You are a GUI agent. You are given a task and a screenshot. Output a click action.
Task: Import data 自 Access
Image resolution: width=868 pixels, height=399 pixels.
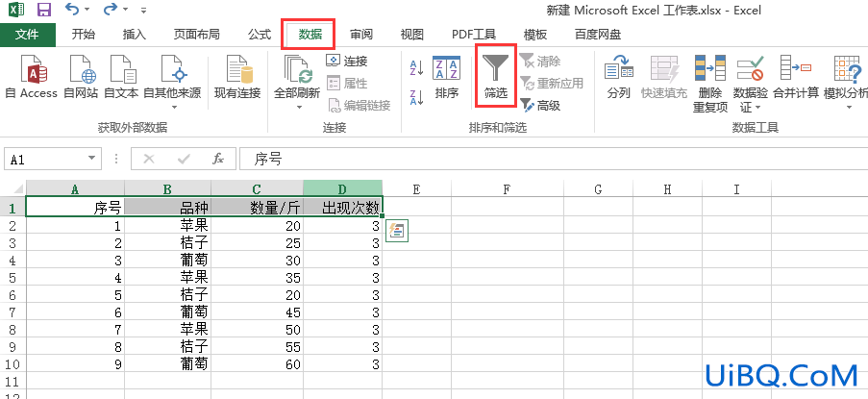[x=32, y=77]
